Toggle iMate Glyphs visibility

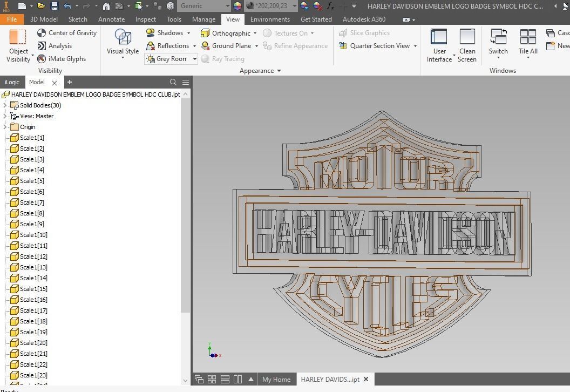[x=62, y=58]
